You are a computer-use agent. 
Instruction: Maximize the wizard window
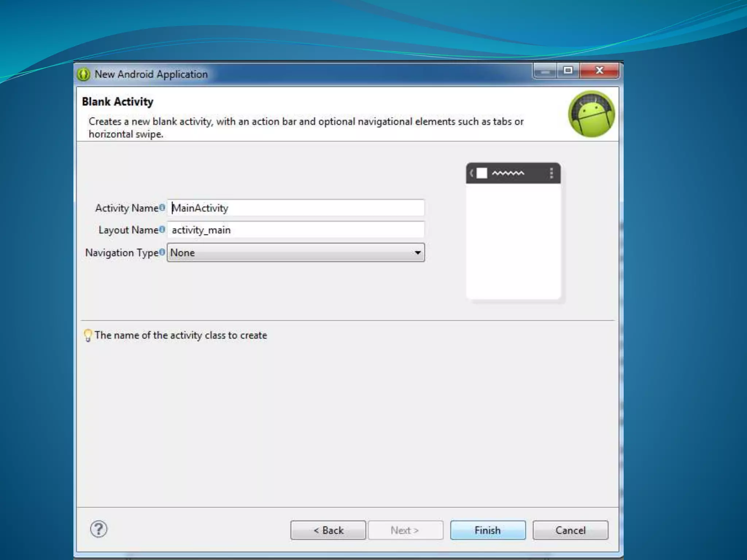point(568,70)
